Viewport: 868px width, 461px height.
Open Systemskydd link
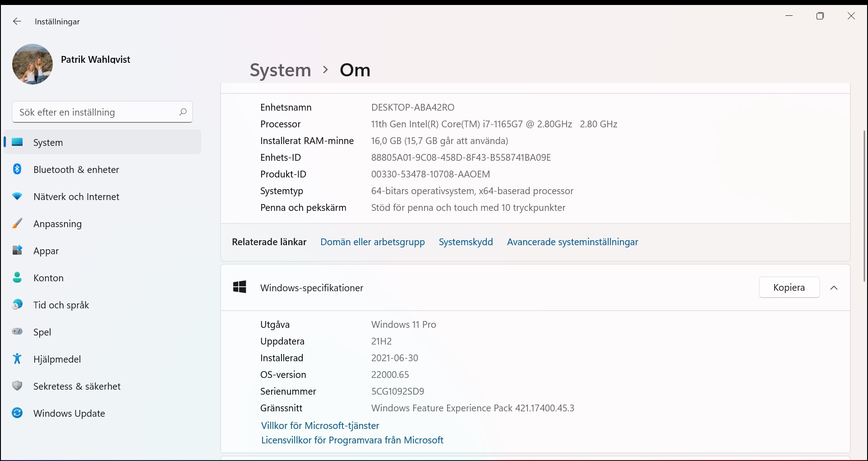466,242
